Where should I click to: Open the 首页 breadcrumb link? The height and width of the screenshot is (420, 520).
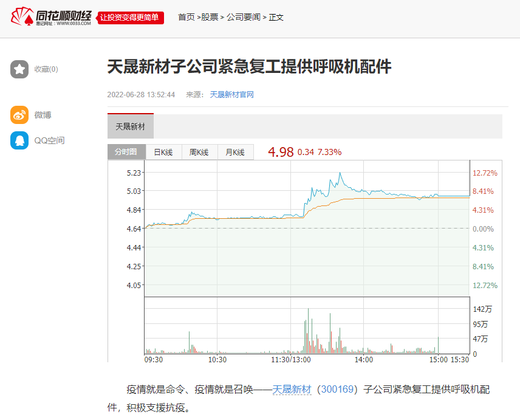(186, 17)
